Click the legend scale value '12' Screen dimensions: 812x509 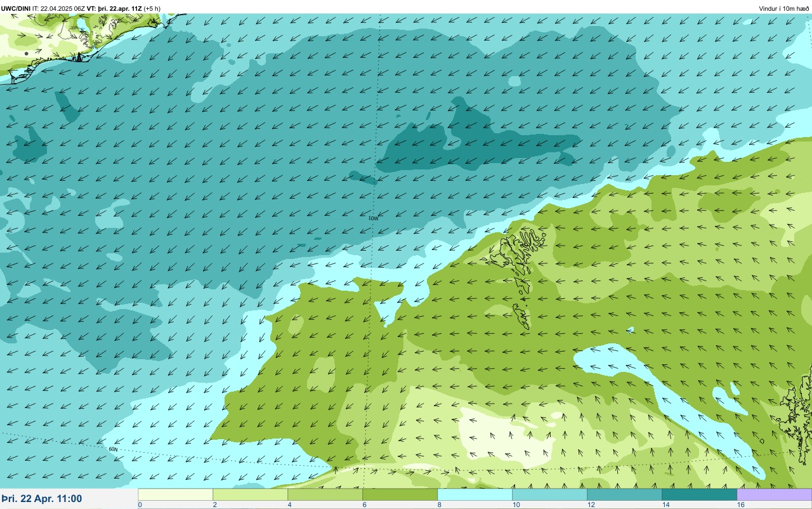coord(591,505)
